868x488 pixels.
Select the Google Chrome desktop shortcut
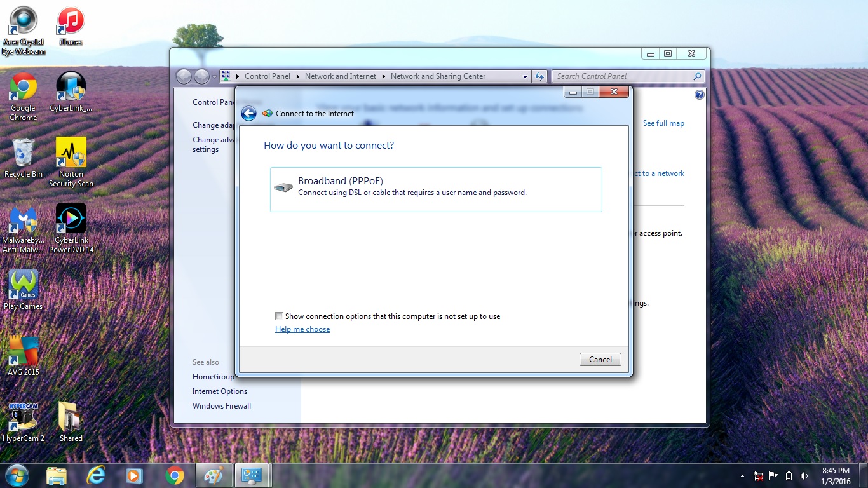click(x=24, y=97)
